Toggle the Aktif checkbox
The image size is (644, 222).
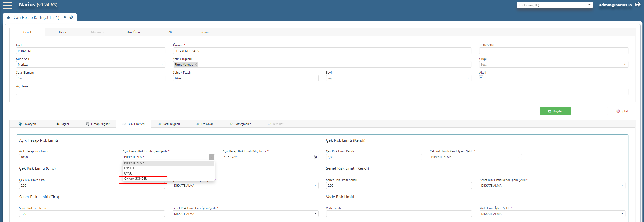[x=481, y=77]
